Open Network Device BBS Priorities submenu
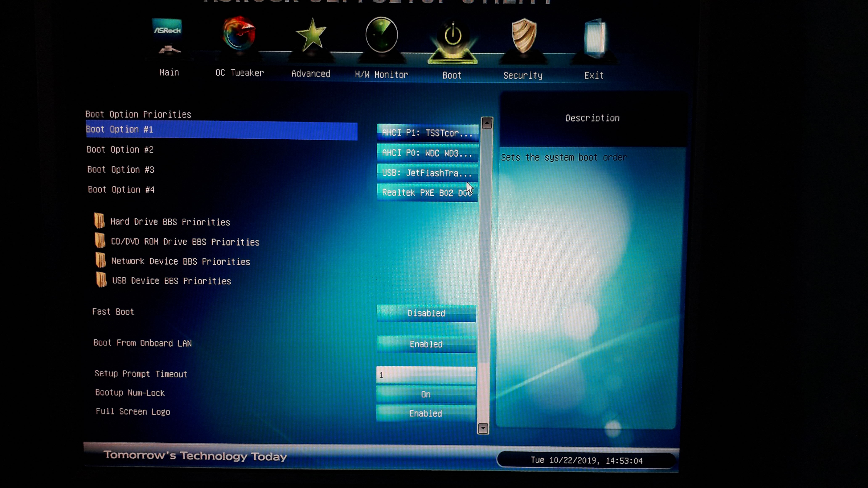 [x=181, y=261]
